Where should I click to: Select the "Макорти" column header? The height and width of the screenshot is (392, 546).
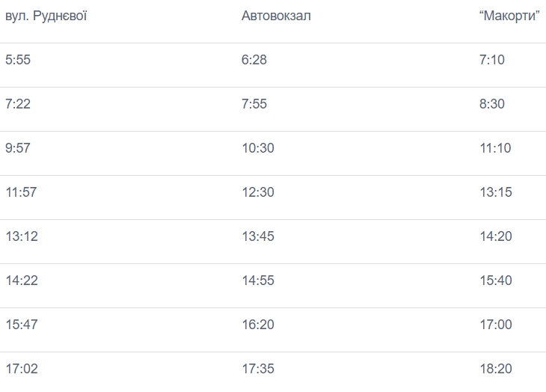coord(509,16)
